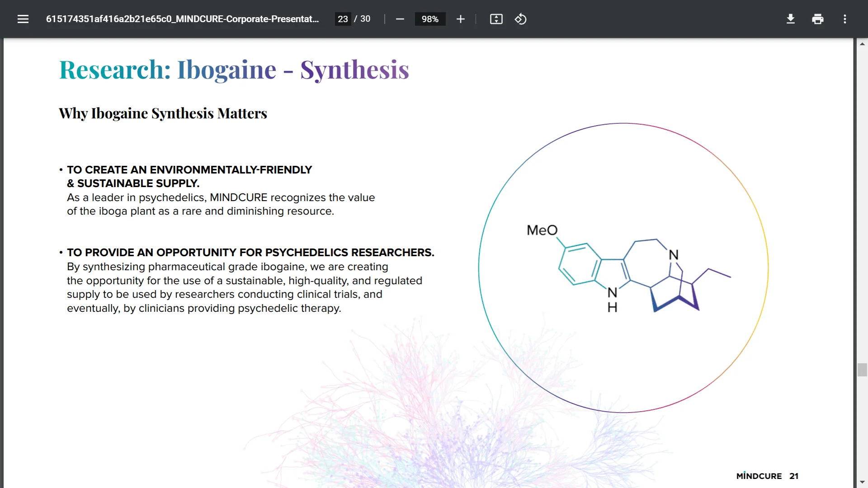Click the MINDCURE footer logo
The width and height of the screenshot is (868, 488).
pyautogui.click(x=759, y=476)
